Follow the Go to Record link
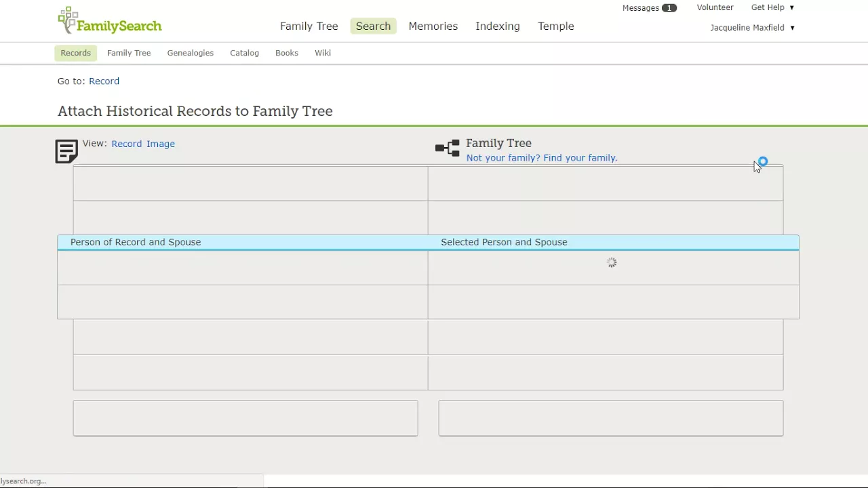Image resolution: width=868 pixels, height=488 pixels. click(x=104, y=81)
